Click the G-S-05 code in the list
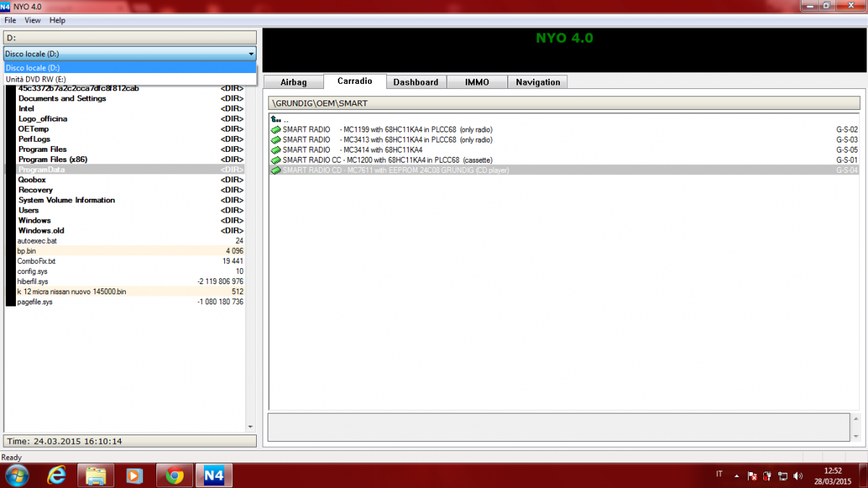The width and height of the screenshot is (868, 488). click(x=846, y=150)
